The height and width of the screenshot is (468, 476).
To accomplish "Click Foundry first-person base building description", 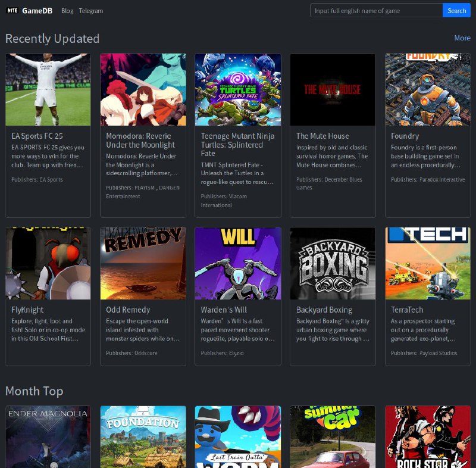I will [x=425, y=156].
